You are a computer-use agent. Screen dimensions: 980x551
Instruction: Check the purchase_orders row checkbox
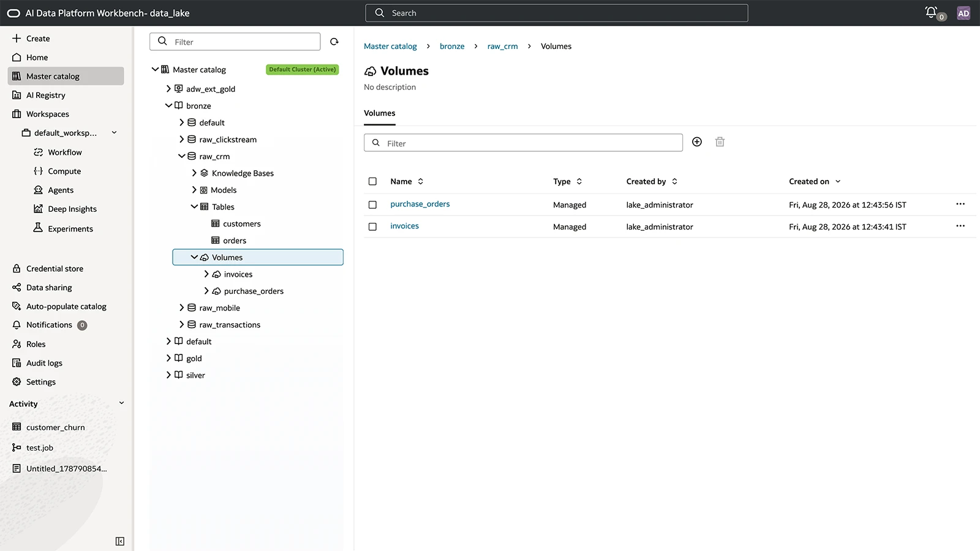pos(372,205)
